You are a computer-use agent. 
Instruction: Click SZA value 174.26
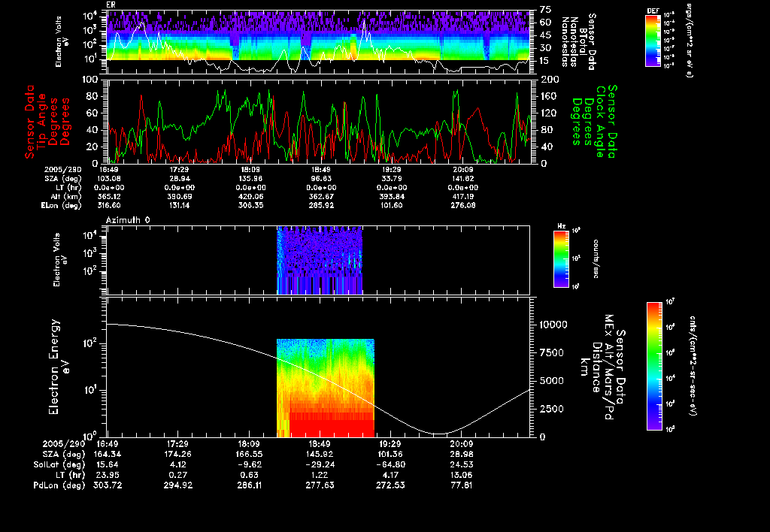coord(177,455)
